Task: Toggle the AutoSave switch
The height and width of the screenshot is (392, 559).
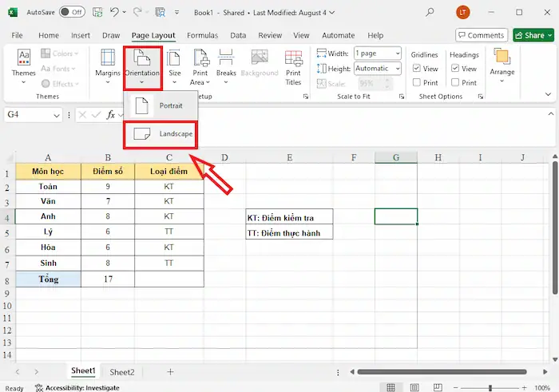Action: pyautogui.click(x=72, y=12)
